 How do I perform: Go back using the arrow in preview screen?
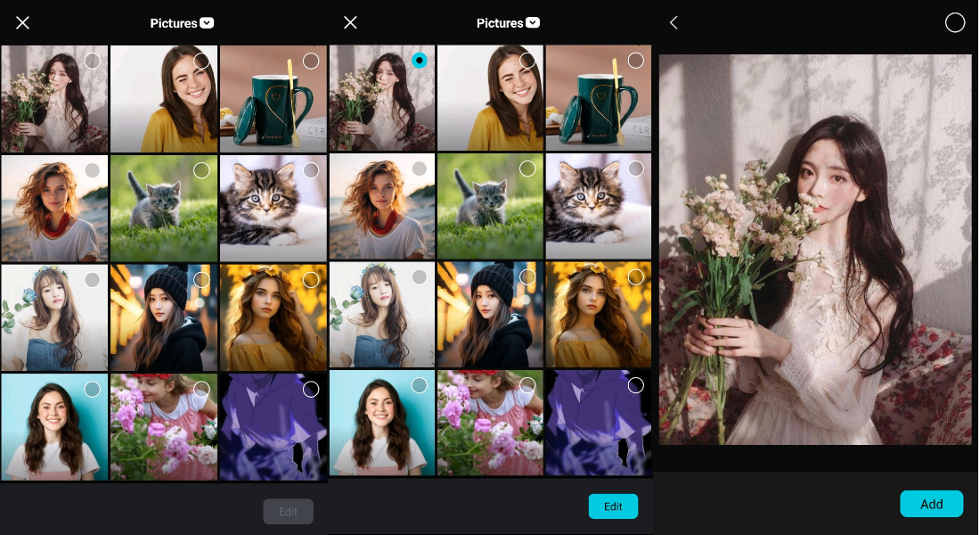click(674, 22)
